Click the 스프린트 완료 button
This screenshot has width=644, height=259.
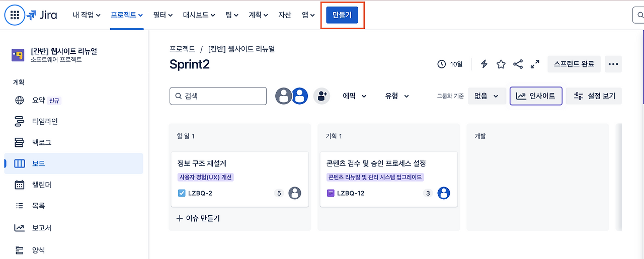[574, 64]
